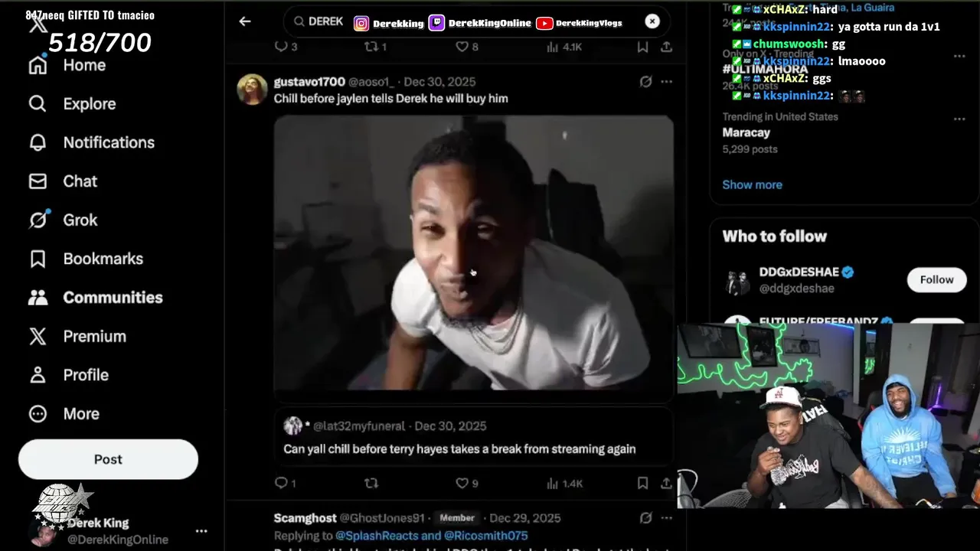Image resolution: width=980 pixels, height=551 pixels.
Task: Clear the search with the X icon
Action: coord(652,21)
